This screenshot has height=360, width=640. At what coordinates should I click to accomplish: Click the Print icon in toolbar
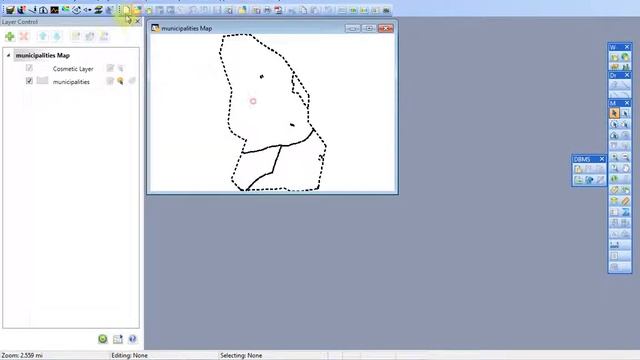(x=267, y=10)
